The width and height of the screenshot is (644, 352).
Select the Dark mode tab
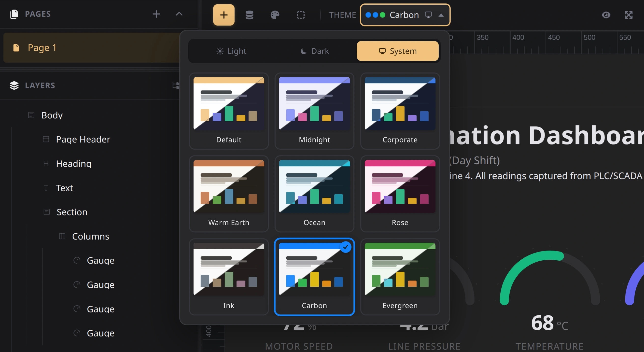coord(314,51)
